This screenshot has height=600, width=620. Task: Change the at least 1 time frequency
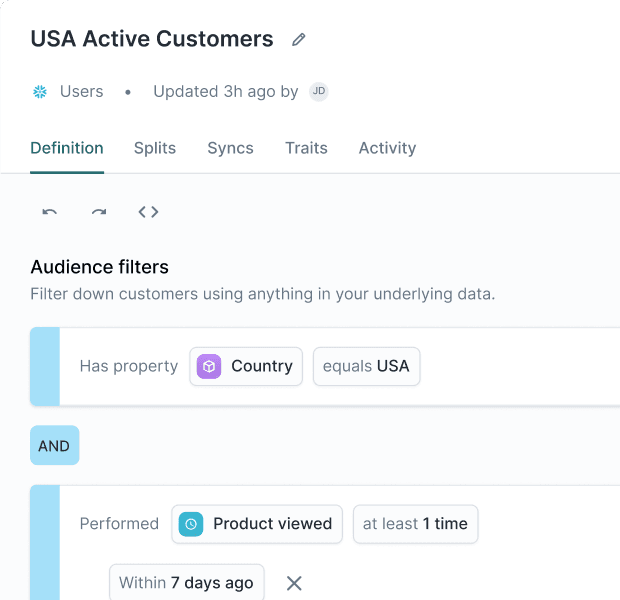click(x=415, y=524)
